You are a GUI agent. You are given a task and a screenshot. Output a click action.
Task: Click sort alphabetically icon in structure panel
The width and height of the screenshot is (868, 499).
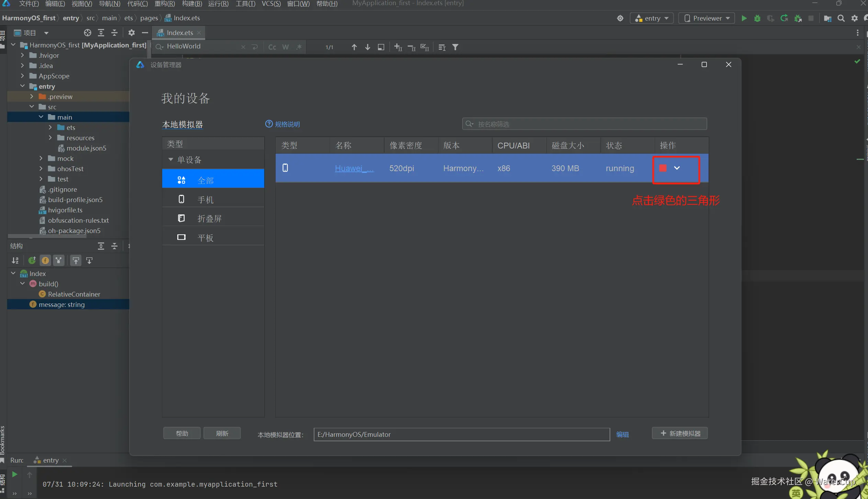[x=15, y=260]
